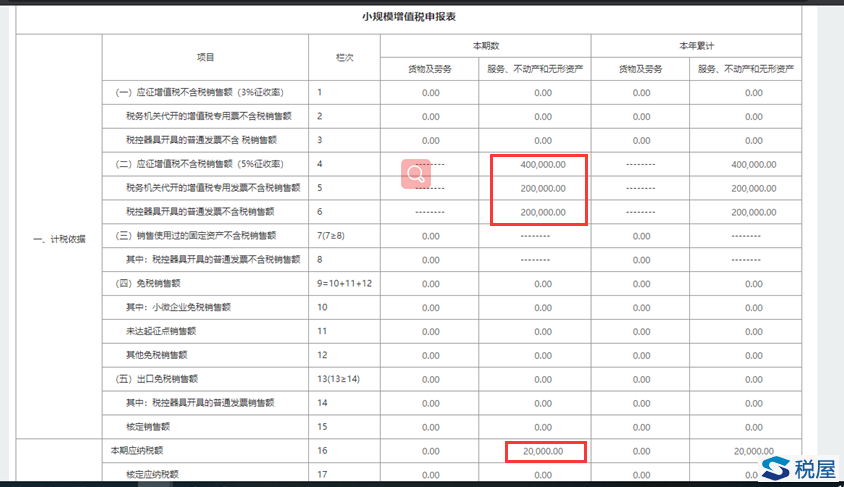Click the 本期应纳税额 row label
This screenshot has width=844, height=487.
click(140, 452)
